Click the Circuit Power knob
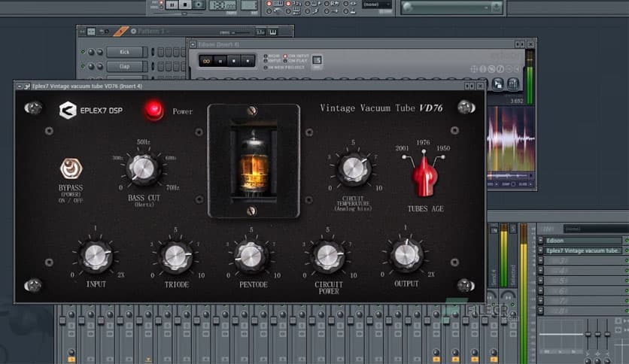This screenshot has height=364, width=629. click(x=328, y=256)
